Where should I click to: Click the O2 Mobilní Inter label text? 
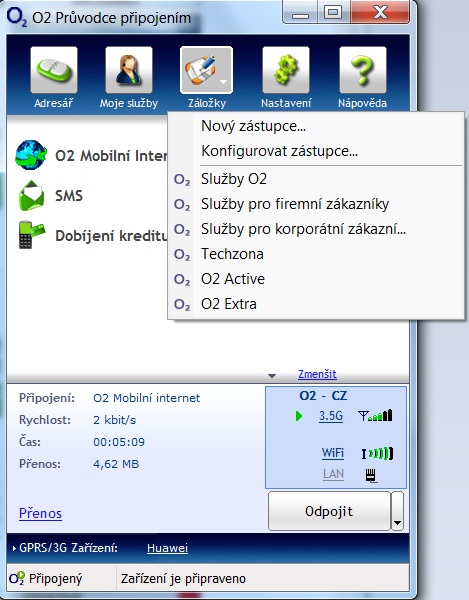[x=111, y=156]
